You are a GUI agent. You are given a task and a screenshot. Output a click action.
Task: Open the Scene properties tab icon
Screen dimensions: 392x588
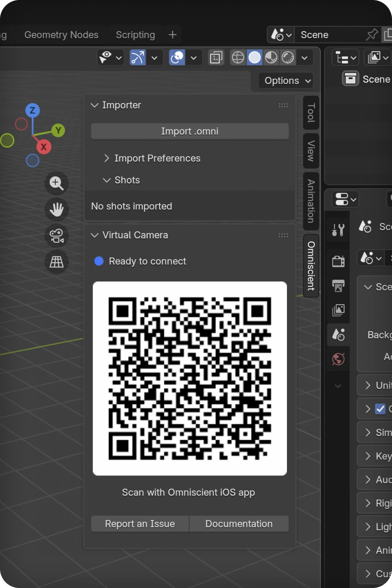338,334
